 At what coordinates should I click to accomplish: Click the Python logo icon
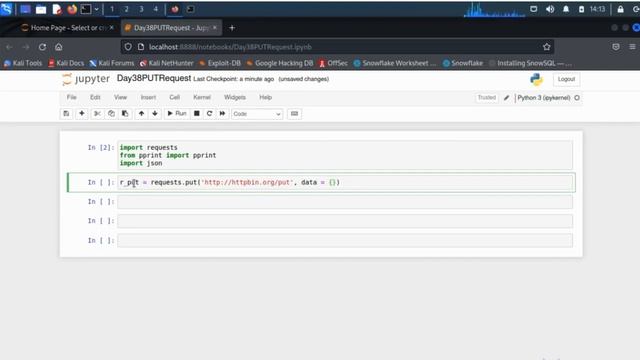click(536, 79)
